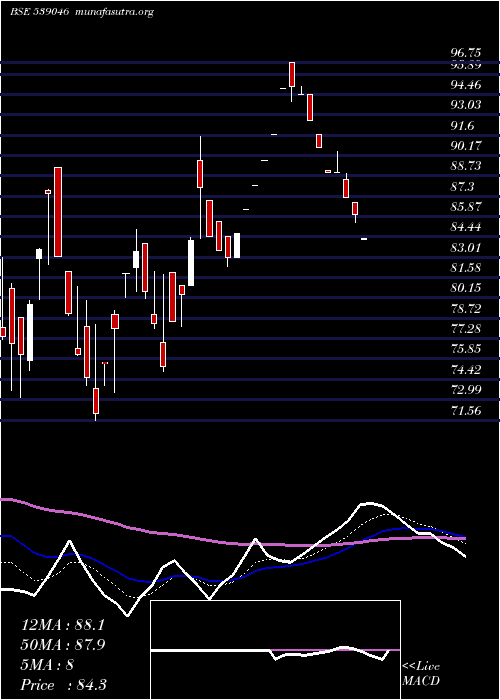Select the 83.01 price axis label
Screen dimensions: 500x700
tap(466, 248)
